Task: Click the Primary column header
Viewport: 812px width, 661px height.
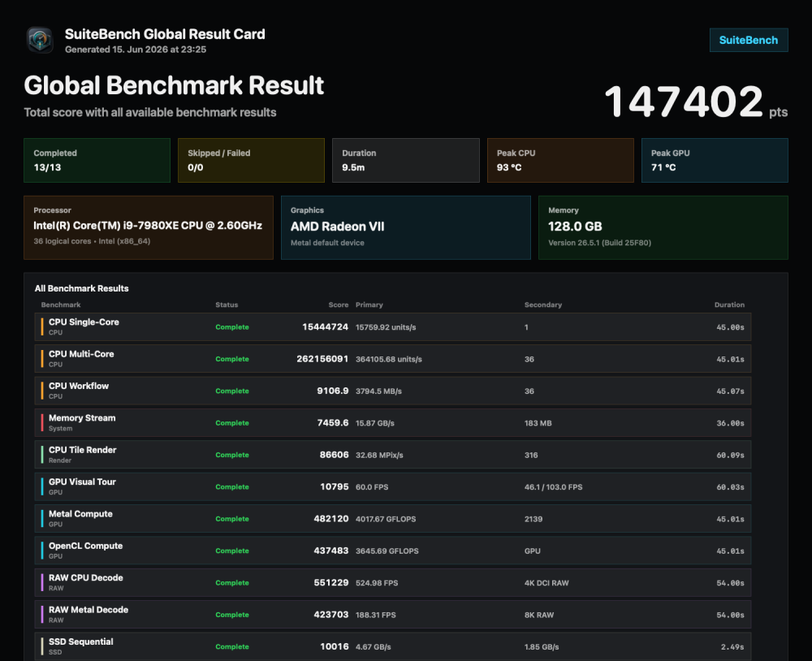Action: pyautogui.click(x=369, y=305)
